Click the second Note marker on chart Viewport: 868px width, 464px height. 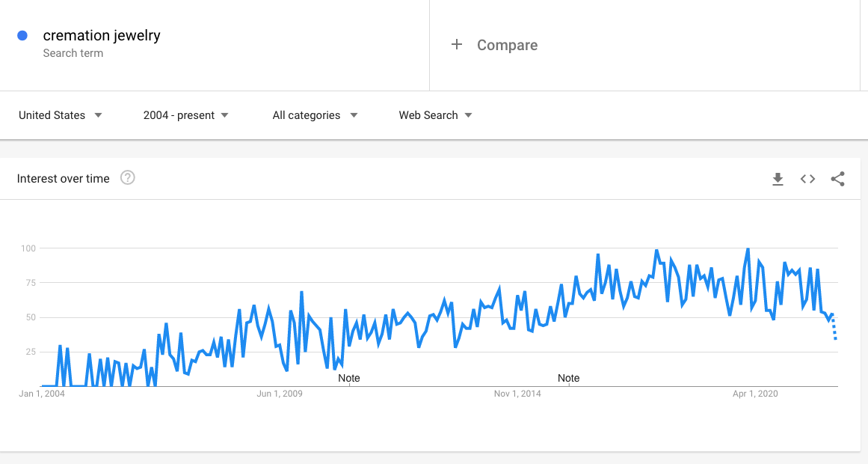[x=568, y=378]
